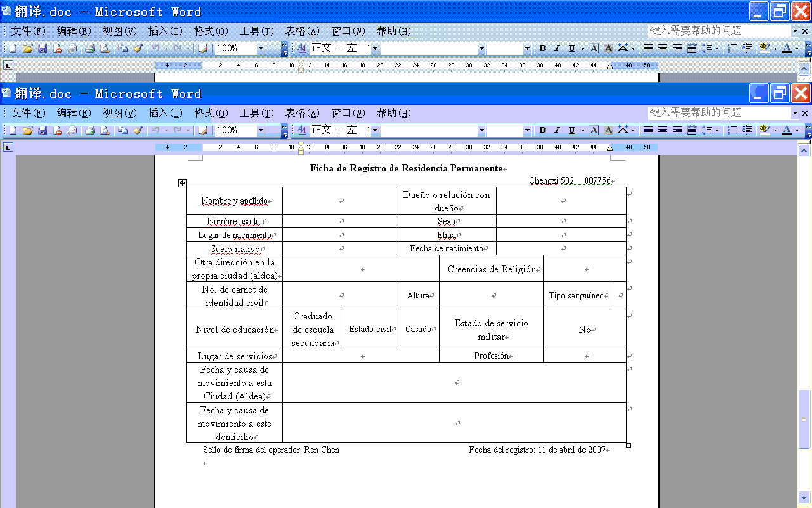This screenshot has height=508, width=812.
Task: Toggle Bold formatting in lower window toolbar
Action: pyautogui.click(x=542, y=130)
